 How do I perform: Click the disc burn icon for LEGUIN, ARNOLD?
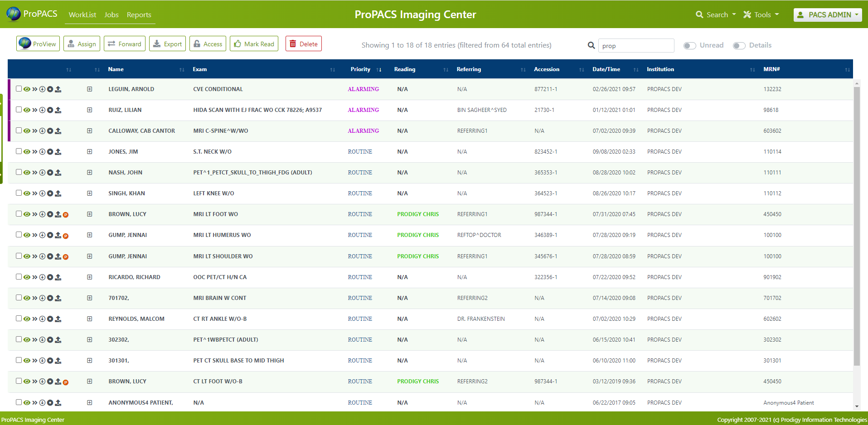(50, 89)
